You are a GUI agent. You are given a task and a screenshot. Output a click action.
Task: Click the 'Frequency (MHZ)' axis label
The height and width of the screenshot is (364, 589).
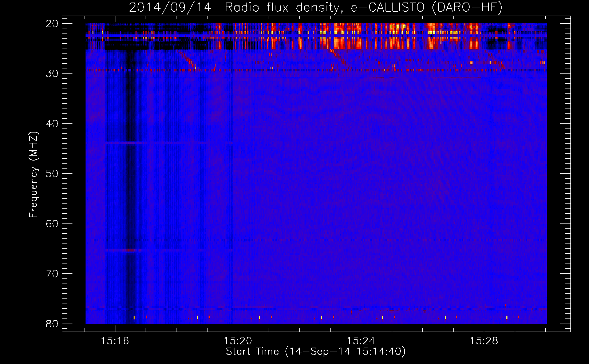click(33, 175)
